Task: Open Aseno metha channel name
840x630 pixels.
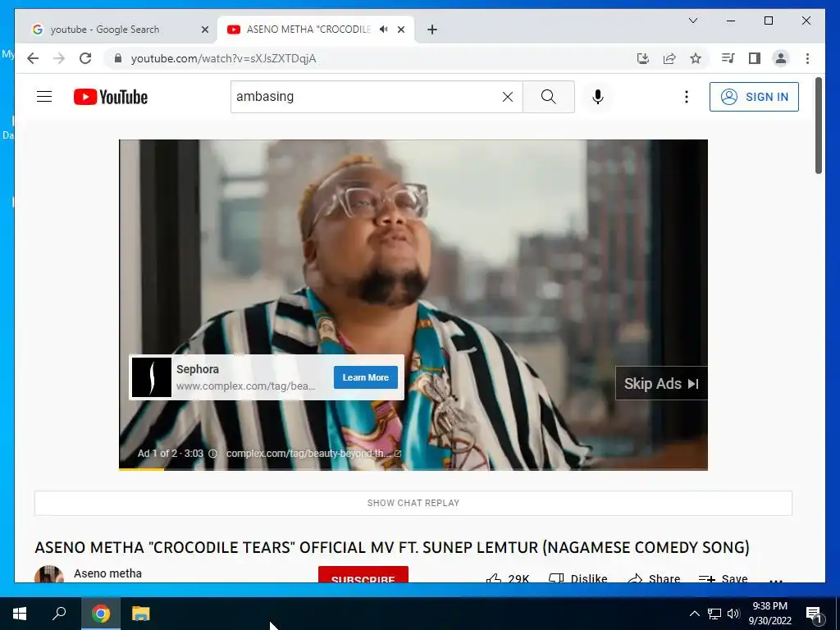Action: [x=107, y=573]
